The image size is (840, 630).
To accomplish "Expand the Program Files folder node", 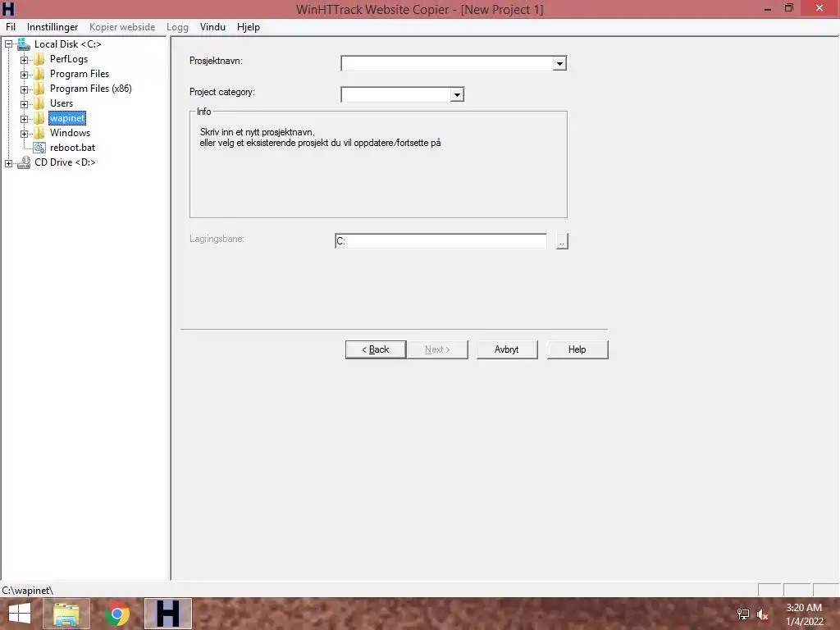I will (24, 75).
